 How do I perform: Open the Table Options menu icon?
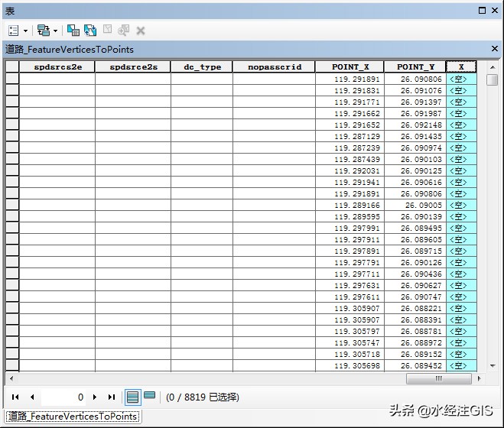click(13, 31)
